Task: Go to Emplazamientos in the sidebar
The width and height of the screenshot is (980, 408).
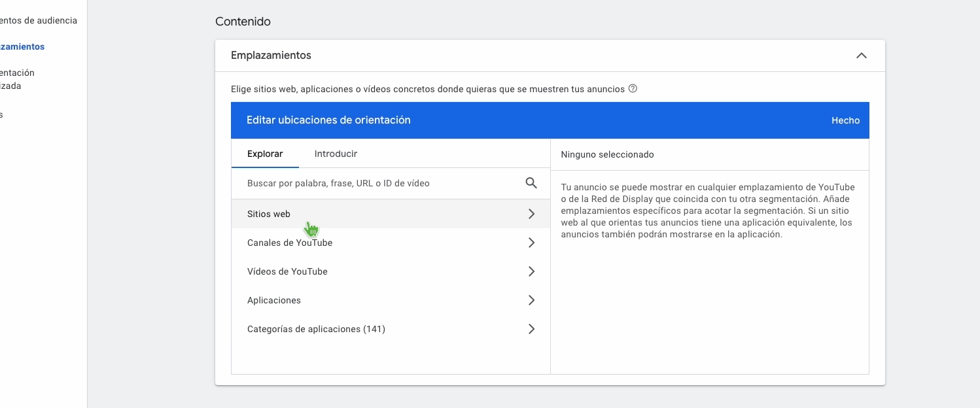Action: click(x=23, y=46)
